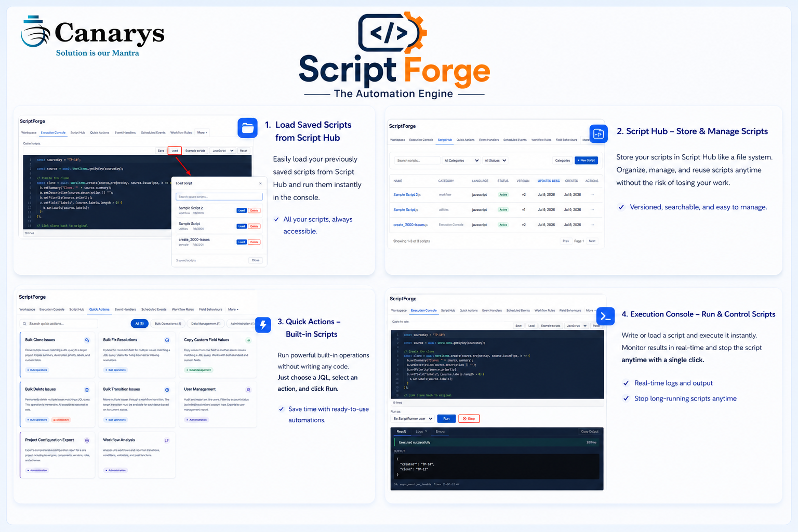Image resolution: width=798 pixels, height=532 pixels.
Task: Click the Bulk Delete Issues trash icon
Action: [87, 390]
